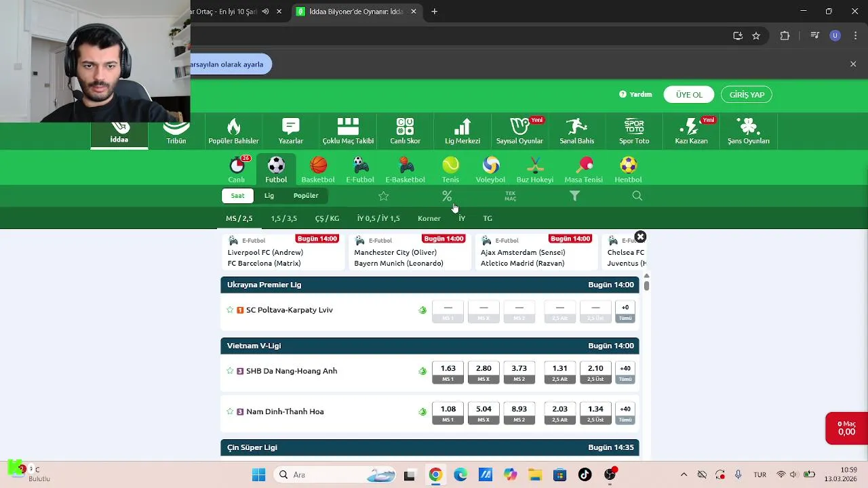Sort matches by Popüler
Image resolution: width=868 pixels, height=488 pixels.
306,196
